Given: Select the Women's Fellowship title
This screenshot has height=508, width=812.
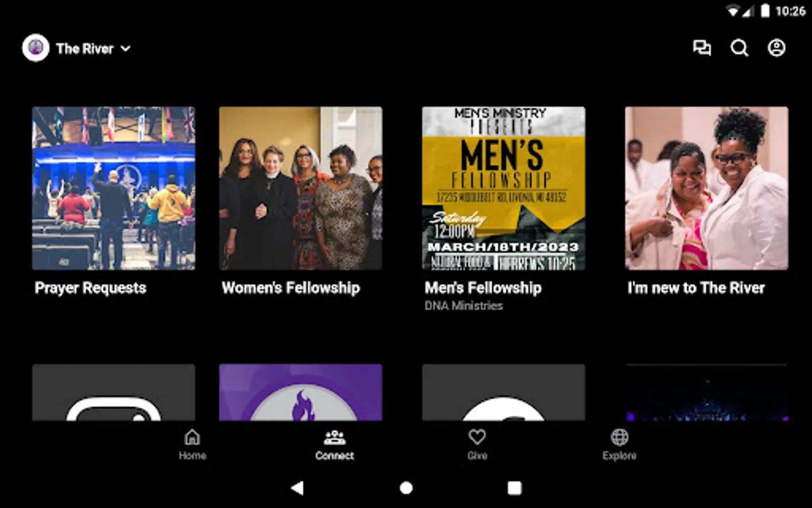Looking at the screenshot, I should click(290, 288).
